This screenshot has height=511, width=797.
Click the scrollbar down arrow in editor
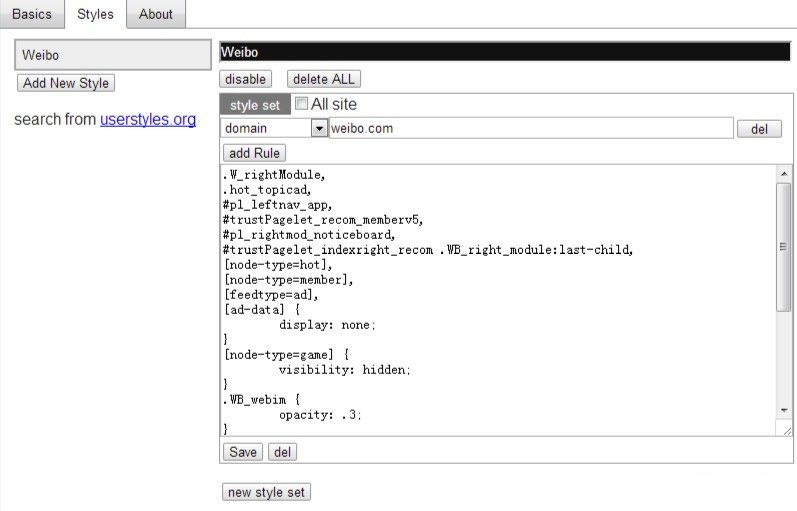[784, 410]
